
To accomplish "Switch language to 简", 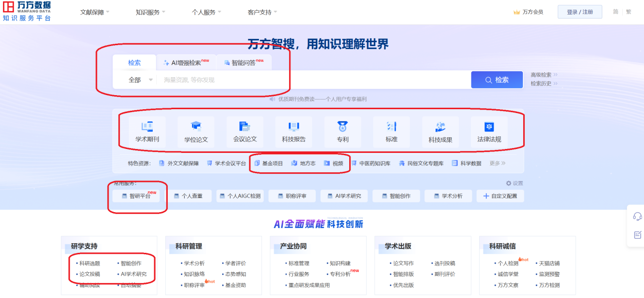I will pos(616,12).
